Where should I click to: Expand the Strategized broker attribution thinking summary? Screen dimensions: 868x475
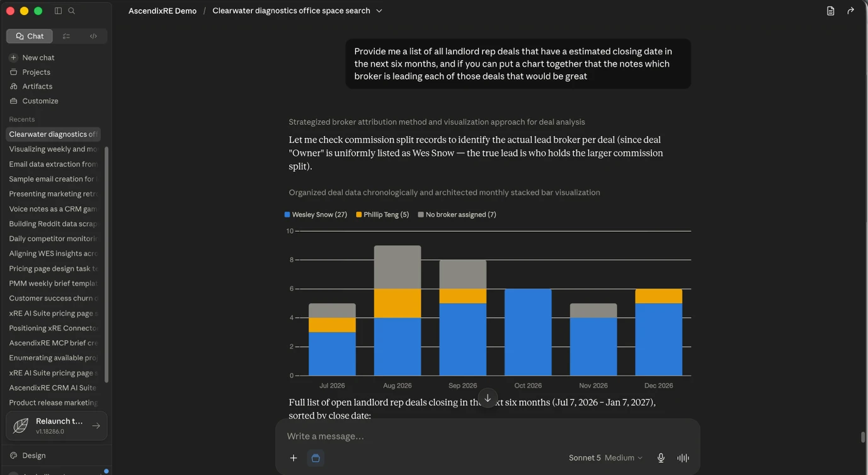[437, 122]
